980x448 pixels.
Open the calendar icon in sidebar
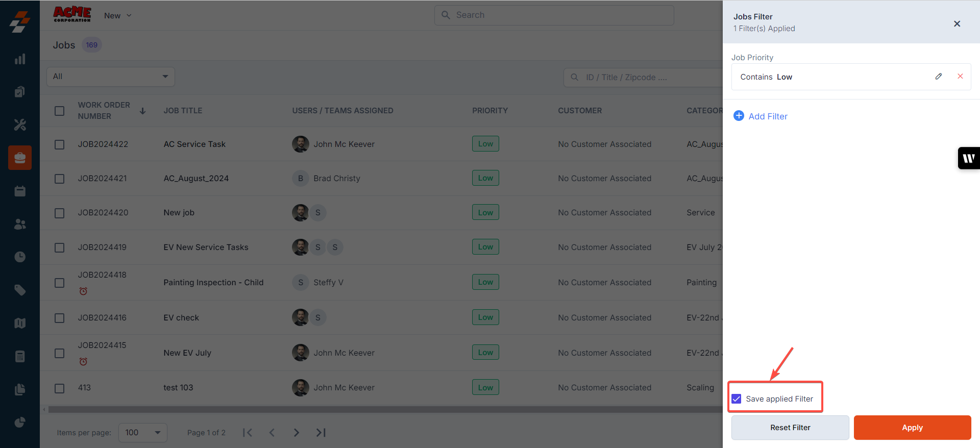pyautogui.click(x=20, y=191)
